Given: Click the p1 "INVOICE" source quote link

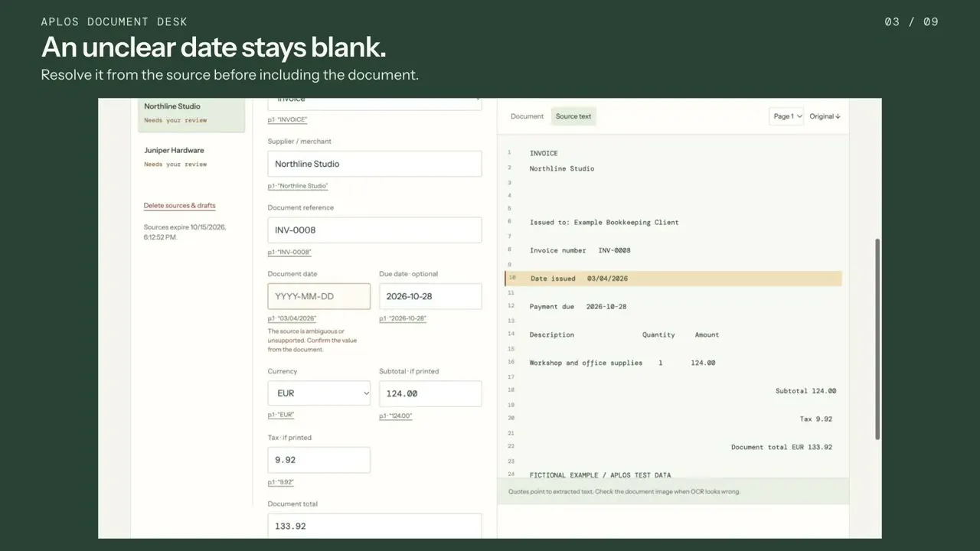Looking at the screenshot, I should coord(287,120).
